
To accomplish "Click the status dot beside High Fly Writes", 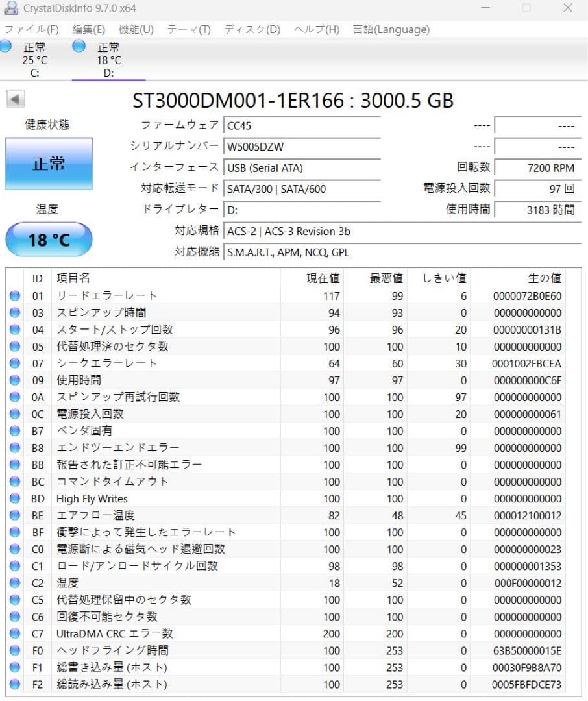I will pyautogui.click(x=14, y=498).
